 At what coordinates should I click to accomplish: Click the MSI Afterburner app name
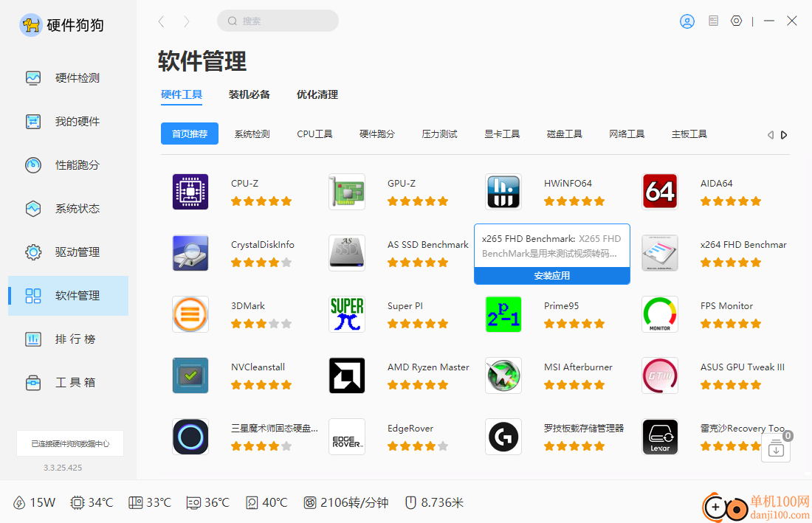(x=578, y=367)
